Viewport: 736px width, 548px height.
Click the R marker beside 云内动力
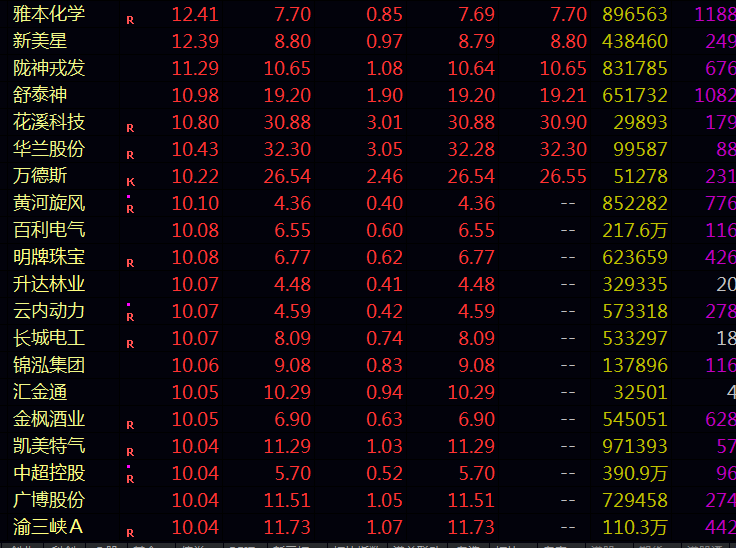[x=130, y=317]
